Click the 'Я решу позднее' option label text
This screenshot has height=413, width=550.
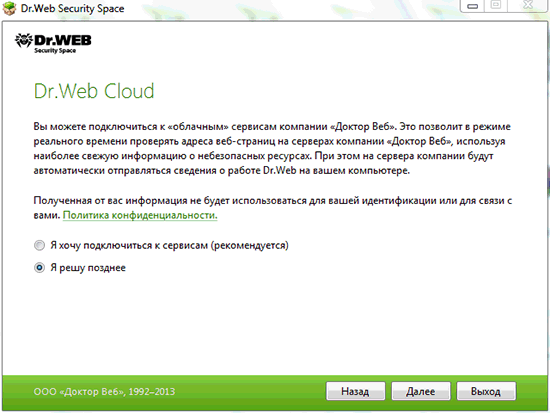pyautogui.click(x=88, y=268)
